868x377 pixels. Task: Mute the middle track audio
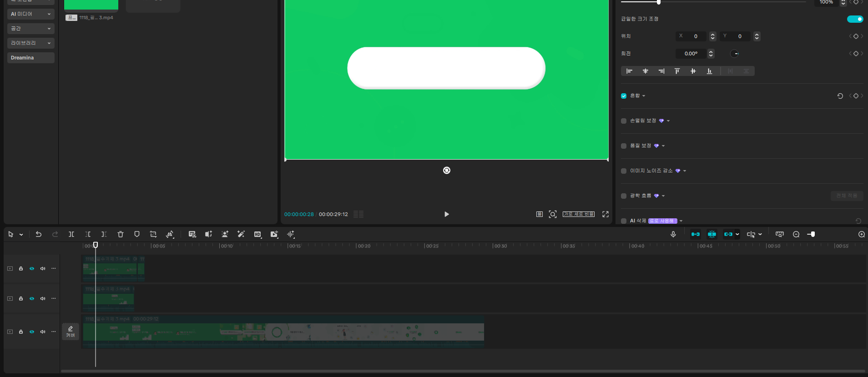(x=43, y=299)
